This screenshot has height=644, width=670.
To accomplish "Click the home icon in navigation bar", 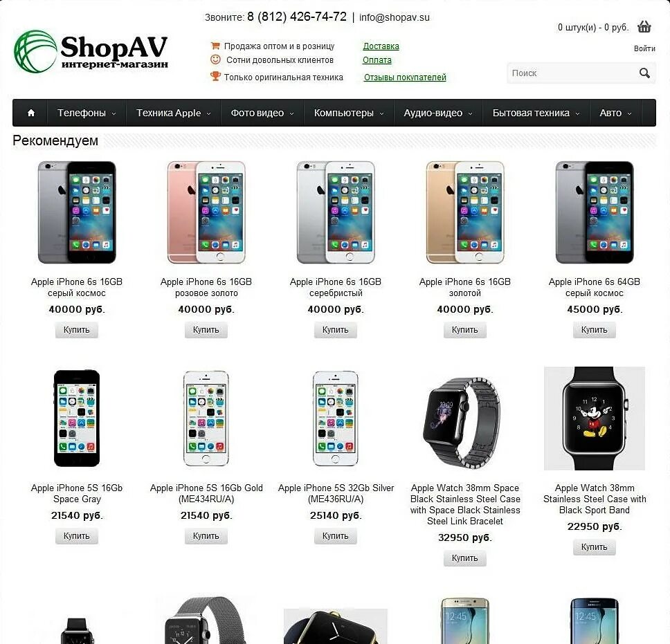I will click(x=30, y=113).
